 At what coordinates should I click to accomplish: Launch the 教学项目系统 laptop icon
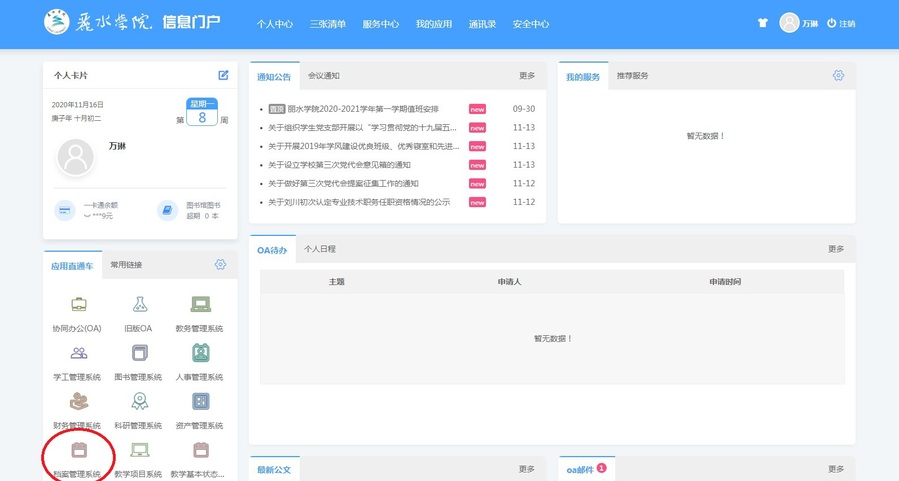[x=139, y=450]
